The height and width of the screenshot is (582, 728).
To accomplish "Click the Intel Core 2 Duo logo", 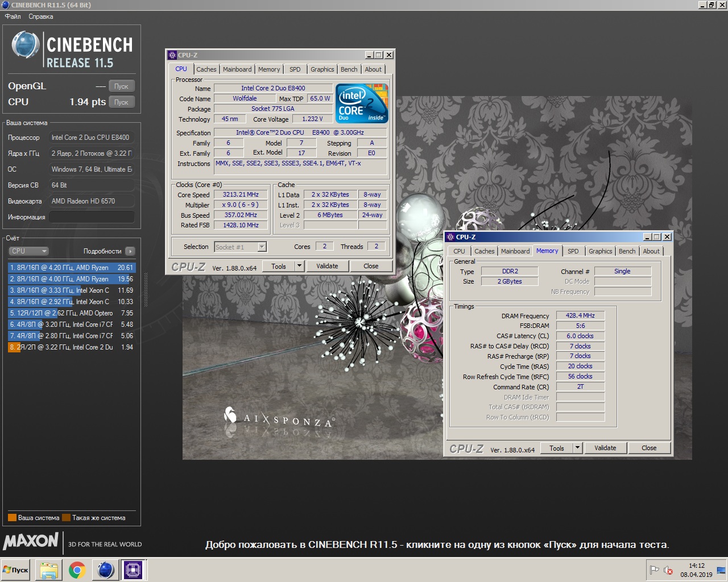I will coord(362,103).
